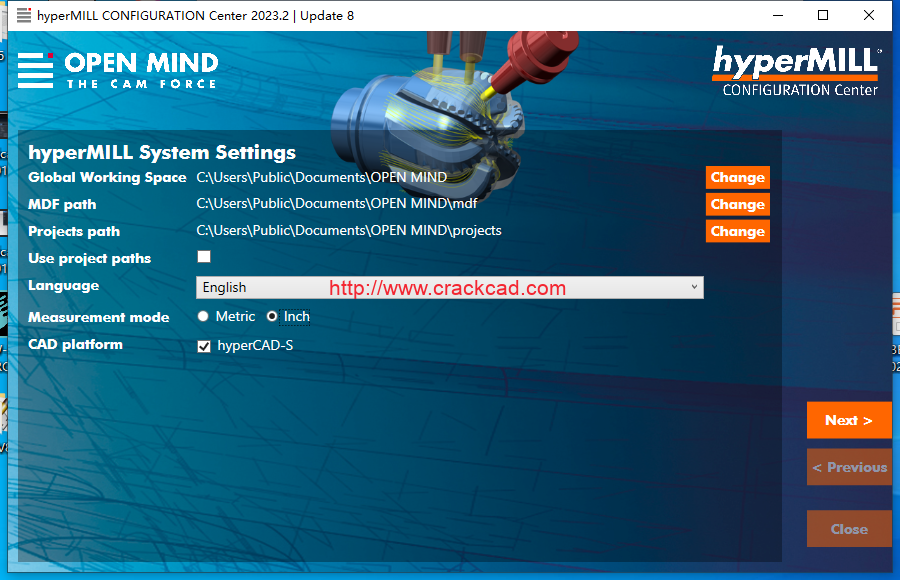Click the CAD platform label
900x580 pixels.
pos(75,345)
